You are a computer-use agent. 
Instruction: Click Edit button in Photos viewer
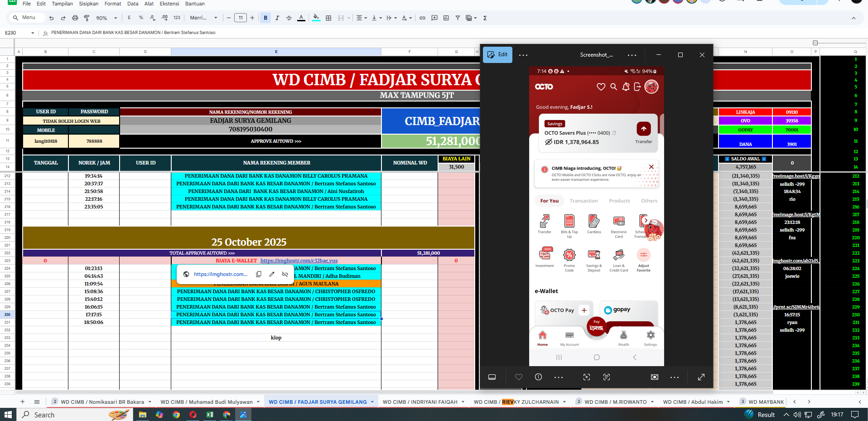pos(497,54)
